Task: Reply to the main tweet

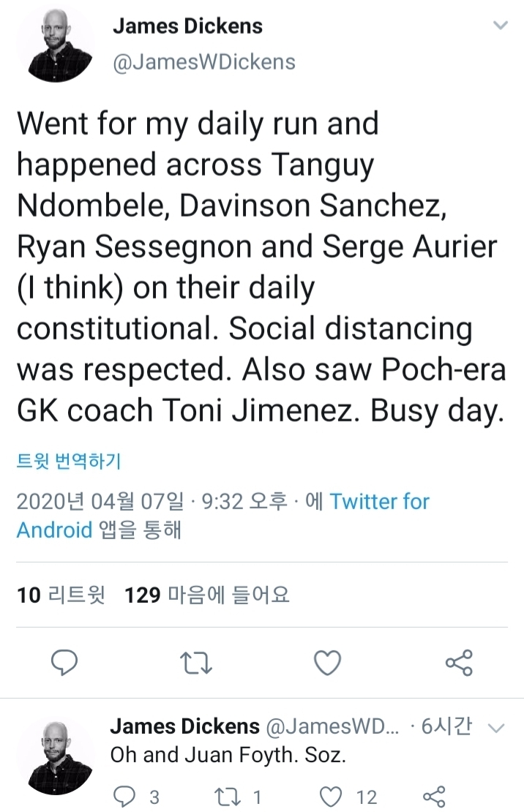Action: point(64,663)
